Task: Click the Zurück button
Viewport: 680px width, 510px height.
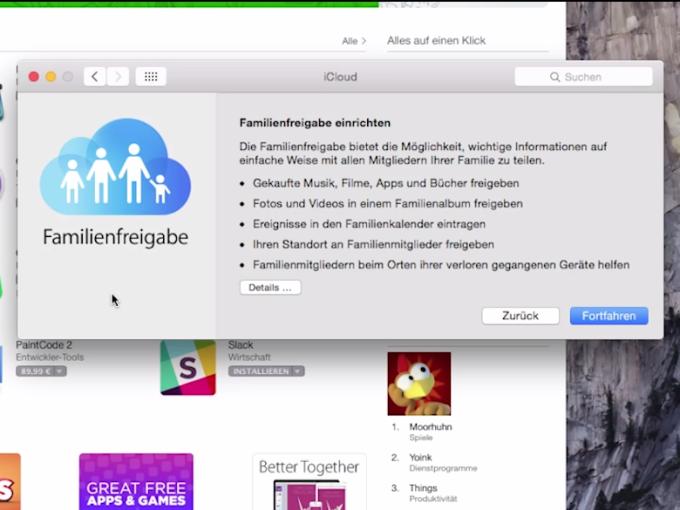Action: [x=520, y=316]
